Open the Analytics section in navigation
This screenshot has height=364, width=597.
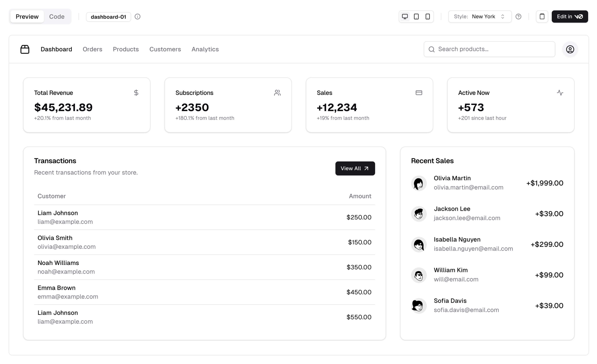pos(205,49)
